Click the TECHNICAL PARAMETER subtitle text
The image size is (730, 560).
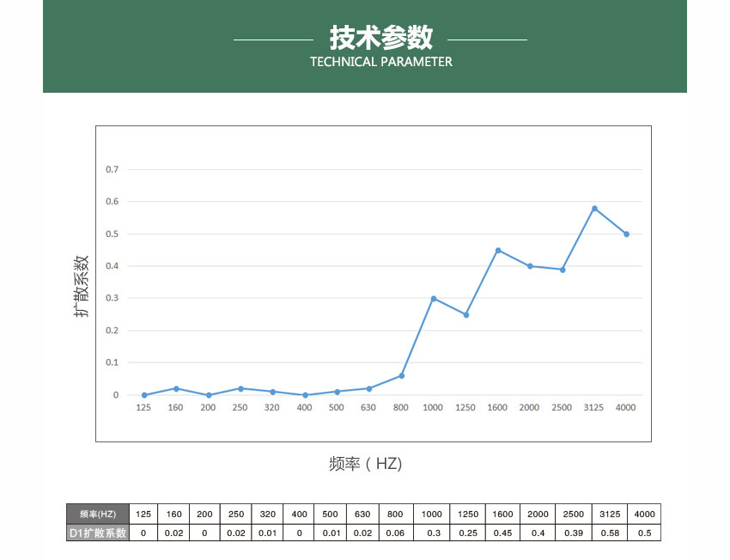click(380, 62)
